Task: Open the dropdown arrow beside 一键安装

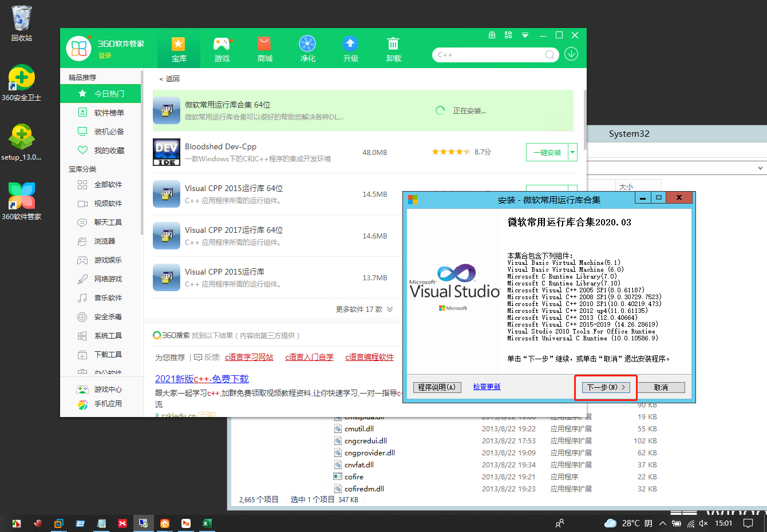Action: pyautogui.click(x=571, y=152)
